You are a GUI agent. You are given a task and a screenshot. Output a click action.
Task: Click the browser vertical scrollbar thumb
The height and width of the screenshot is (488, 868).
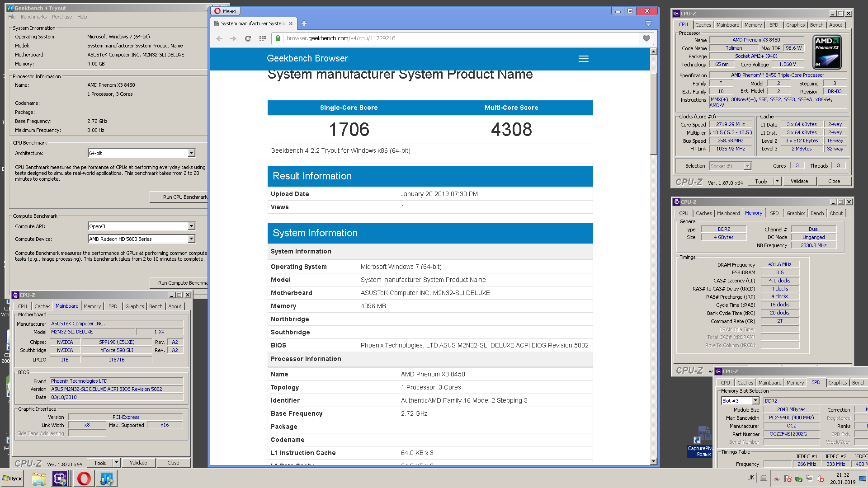pyautogui.click(x=654, y=113)
